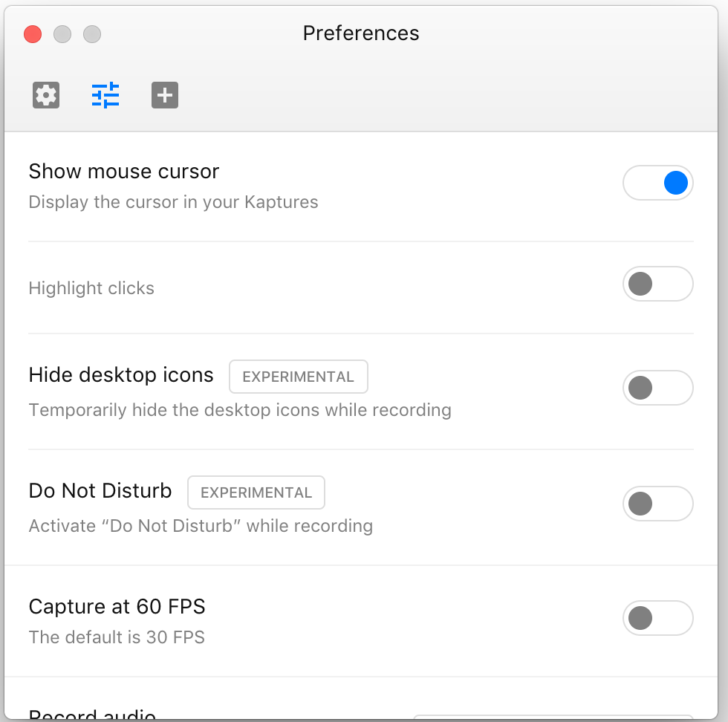Click the Show mouse cursor label

coord(123,172)
